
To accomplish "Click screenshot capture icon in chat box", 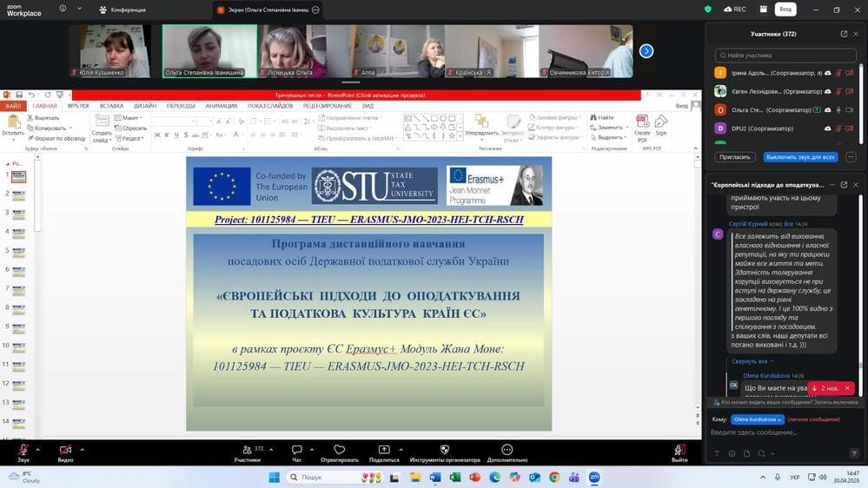I will 762,453.
